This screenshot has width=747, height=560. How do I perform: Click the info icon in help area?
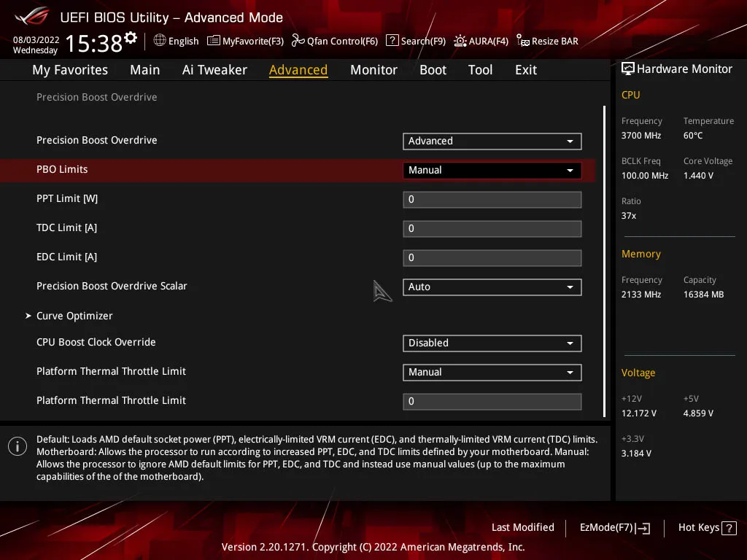click(x=18, y=446)
